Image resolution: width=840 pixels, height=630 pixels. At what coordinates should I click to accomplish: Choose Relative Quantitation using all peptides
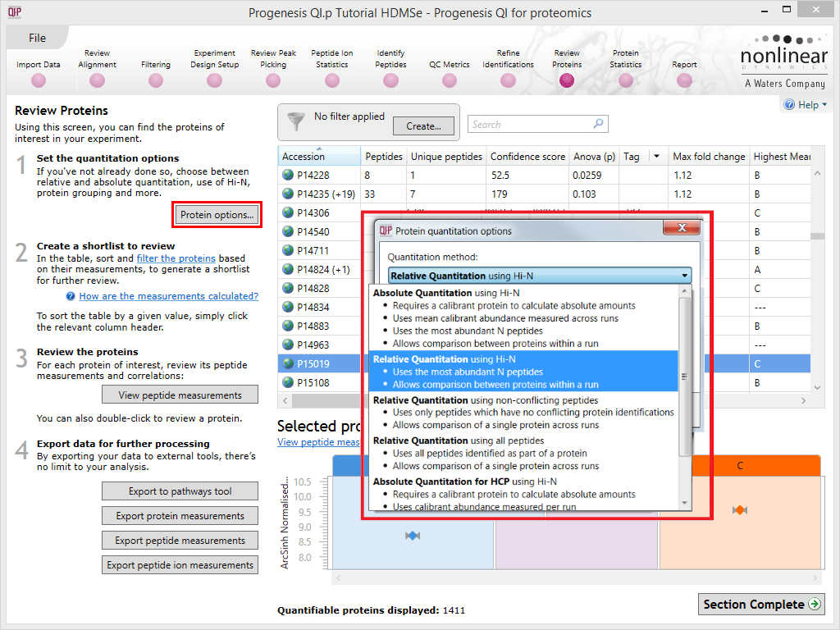[524, 453]
